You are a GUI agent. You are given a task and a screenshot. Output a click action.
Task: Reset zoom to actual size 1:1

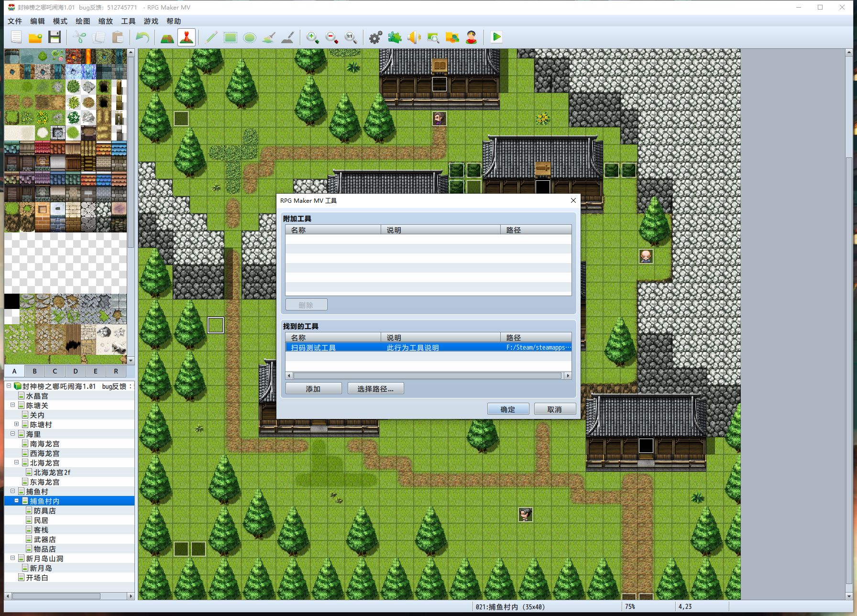tap(351, 37)
